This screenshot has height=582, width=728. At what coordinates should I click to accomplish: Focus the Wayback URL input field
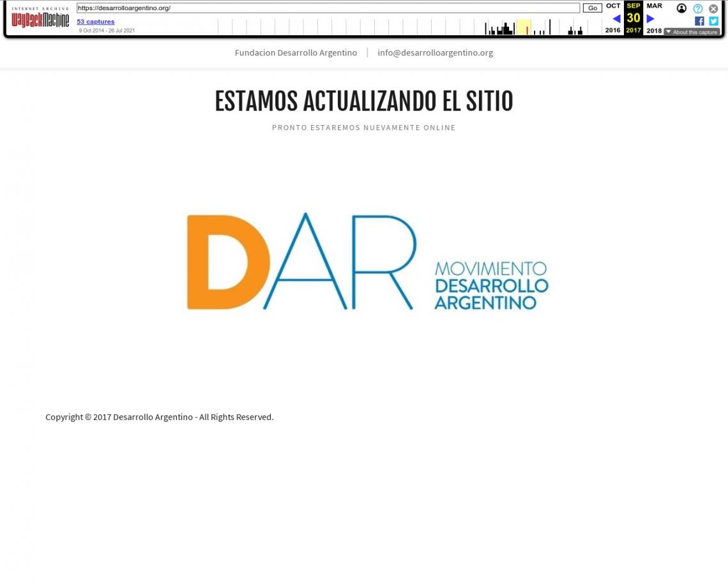click(x=328, y=8)
